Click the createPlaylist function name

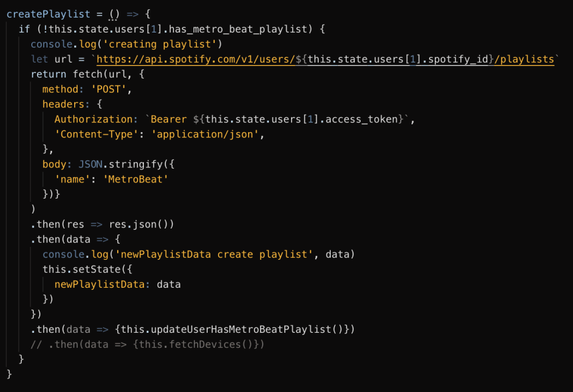click(x=48, y=14)
